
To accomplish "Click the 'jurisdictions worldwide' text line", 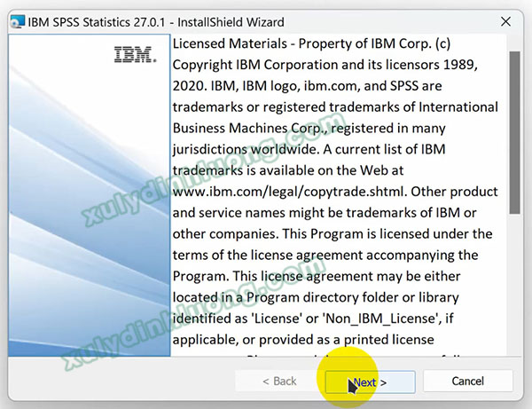I will pyautogui.click(x=309, y=150).
